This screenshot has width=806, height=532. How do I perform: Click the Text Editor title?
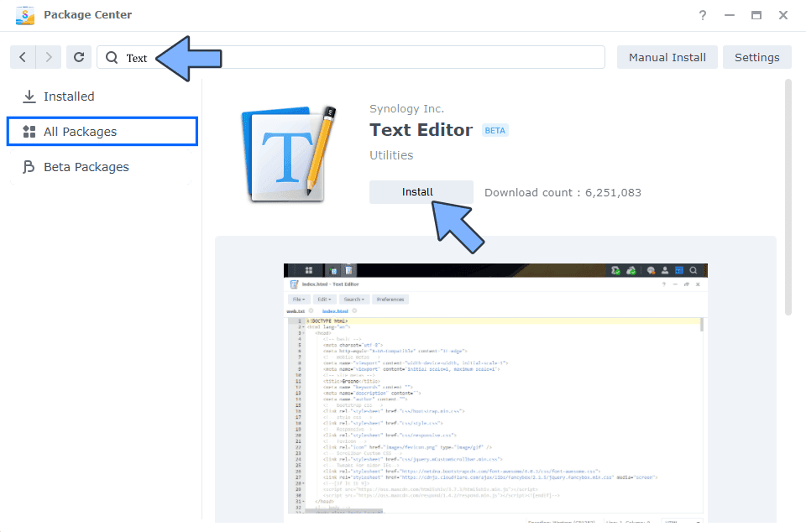click(421, 130)
